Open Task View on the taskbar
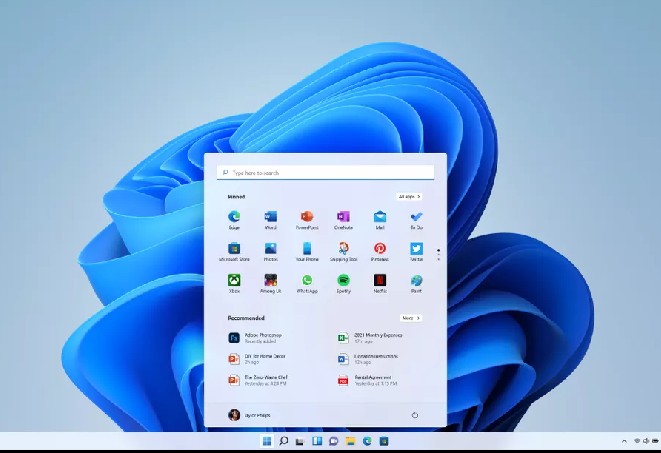Viewport: 661px width, 453px height. coord(300,441)
